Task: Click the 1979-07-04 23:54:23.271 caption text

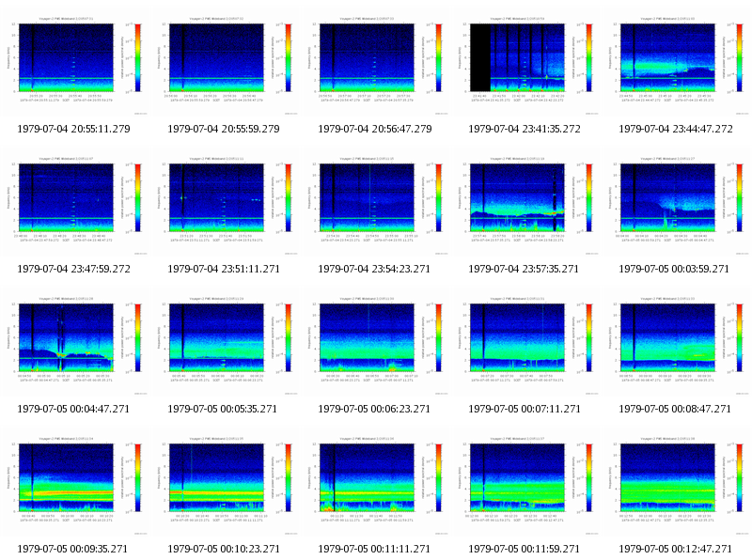Action: [x=374, y=269]
